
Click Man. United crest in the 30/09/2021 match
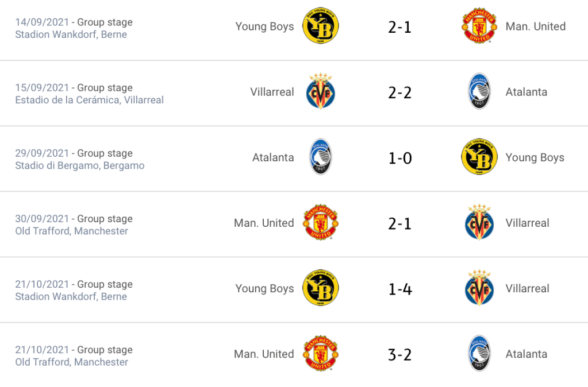coord(321,223)
